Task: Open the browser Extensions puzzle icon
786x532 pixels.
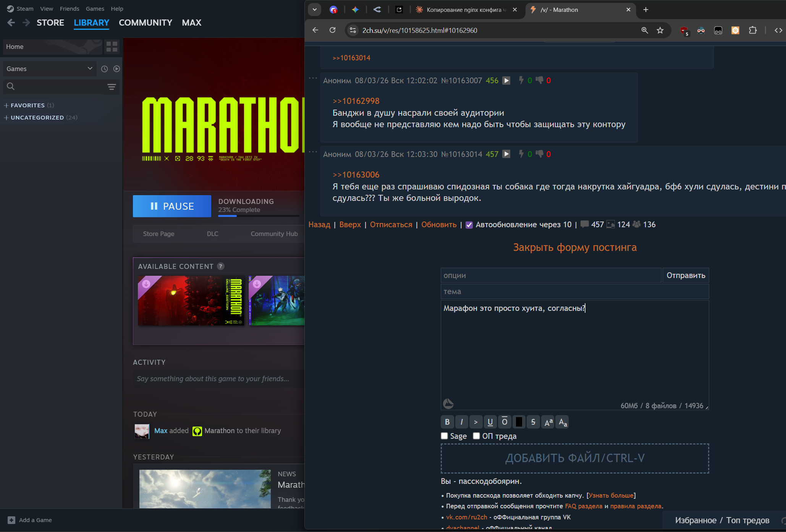Action: pos(752,31)
